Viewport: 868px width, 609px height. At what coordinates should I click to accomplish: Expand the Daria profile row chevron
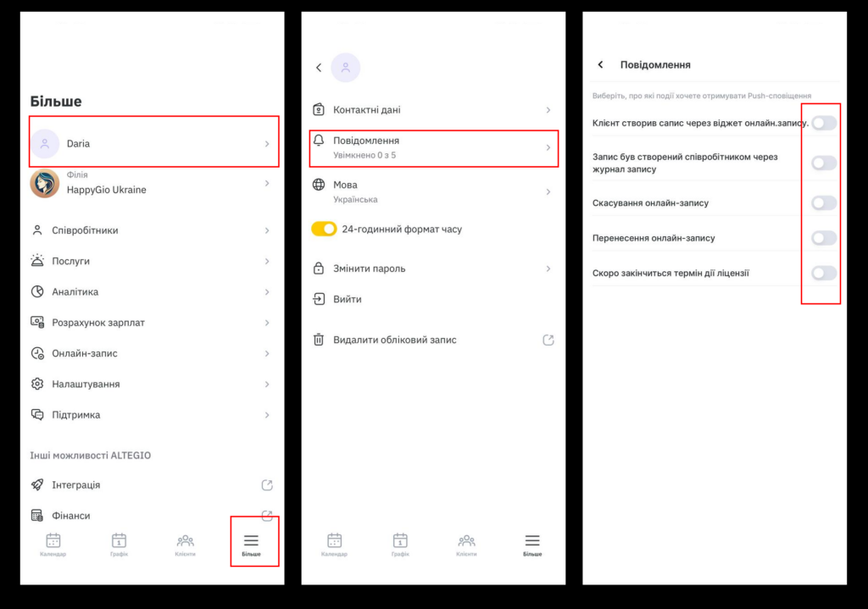click(x=267, y=144)
